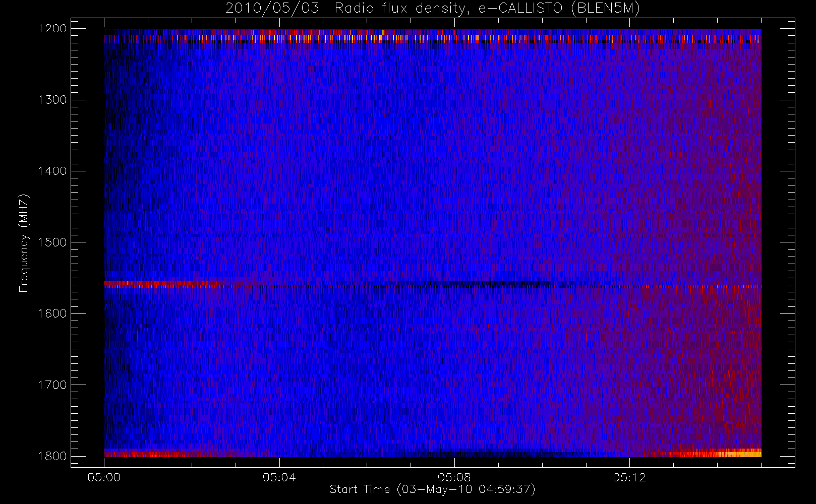Click the 1500 frequency tick label
Image resolution: width=816 pixels, height=504 pixels.
[52, 242]
